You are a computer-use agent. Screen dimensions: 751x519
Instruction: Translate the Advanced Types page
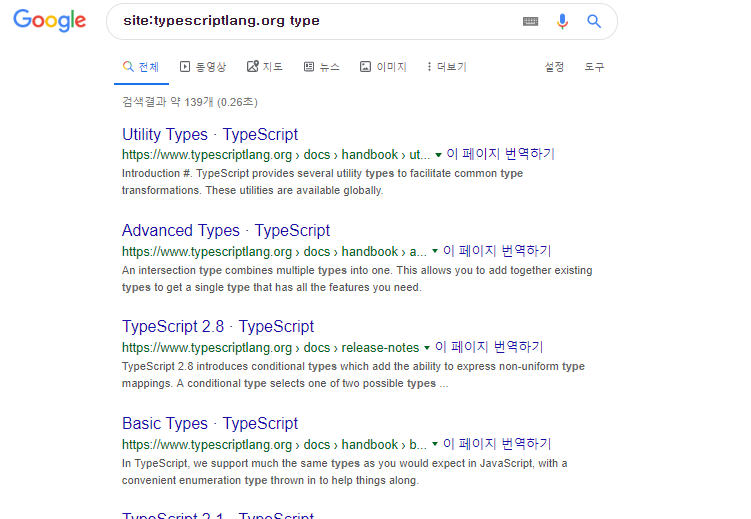pos(497,251)
